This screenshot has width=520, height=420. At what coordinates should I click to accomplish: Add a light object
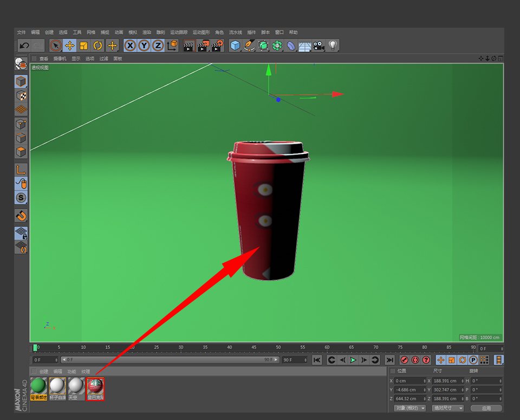click(x=333, y=46)
